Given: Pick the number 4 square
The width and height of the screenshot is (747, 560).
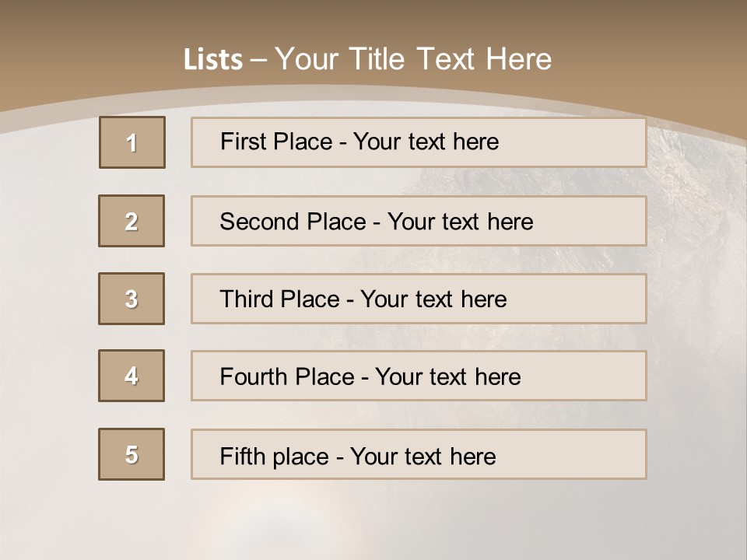Looking at the screenshot, I should [x=132, y=376].
